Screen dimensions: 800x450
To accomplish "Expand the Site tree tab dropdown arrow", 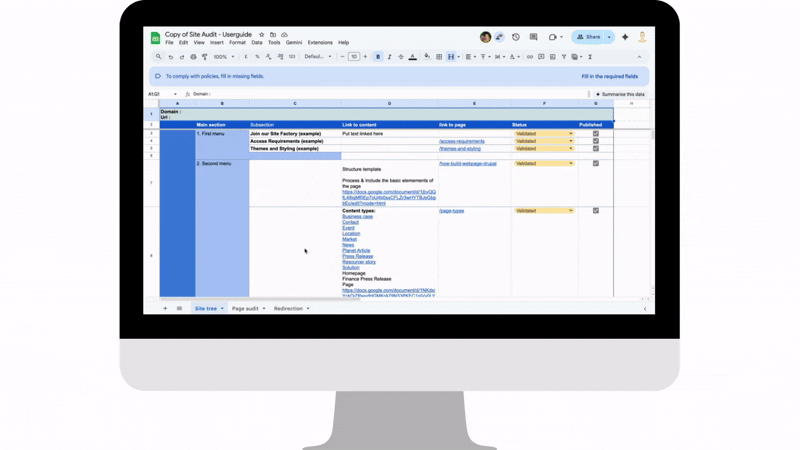I will pos(222,309).
